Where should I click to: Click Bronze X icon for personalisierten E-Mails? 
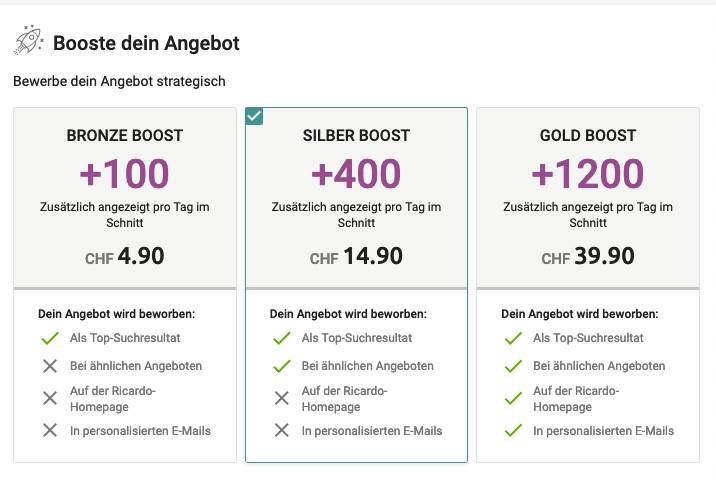click(x=50, y=431)
